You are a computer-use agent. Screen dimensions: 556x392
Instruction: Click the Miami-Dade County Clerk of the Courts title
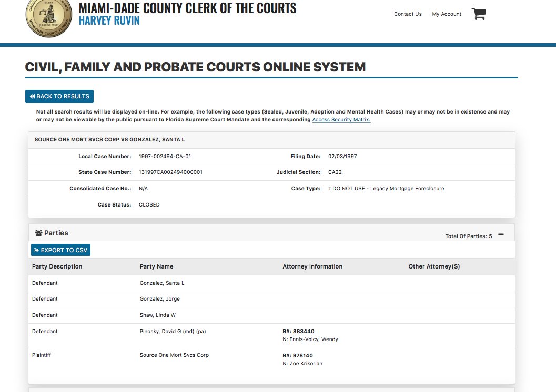click(188, 8)
